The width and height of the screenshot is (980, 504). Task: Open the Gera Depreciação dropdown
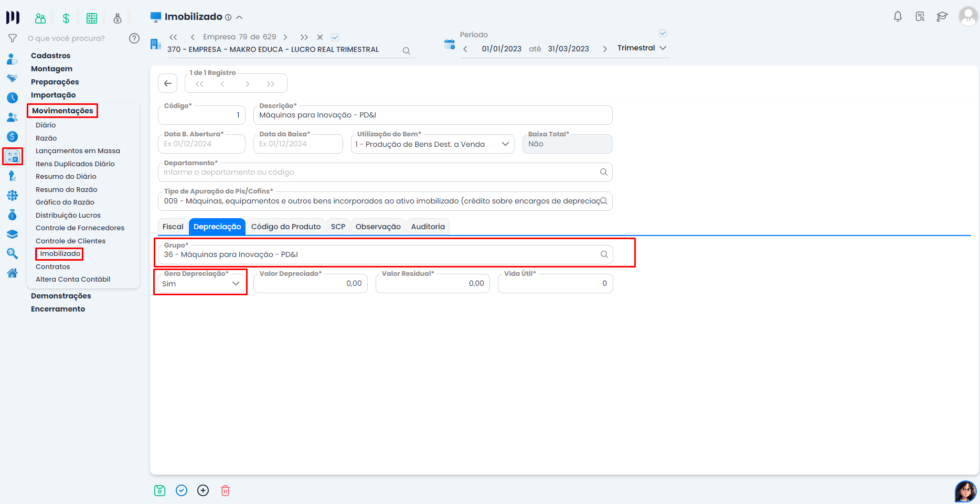pyautogui.click(x=201, y=284)
